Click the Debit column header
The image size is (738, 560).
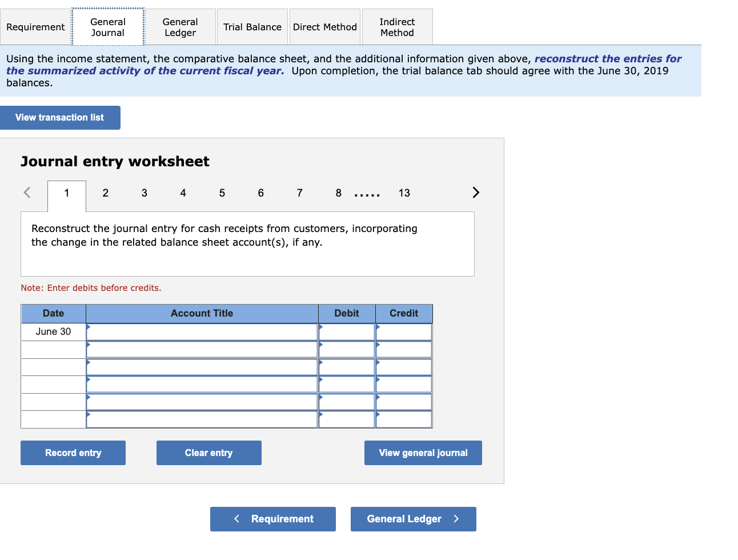pos(347,314)
